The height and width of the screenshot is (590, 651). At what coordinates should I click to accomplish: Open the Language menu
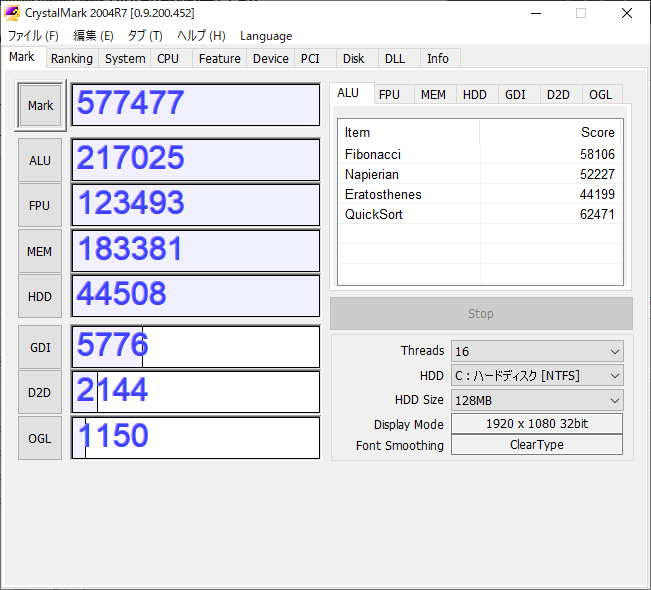(x=266, y=36)
